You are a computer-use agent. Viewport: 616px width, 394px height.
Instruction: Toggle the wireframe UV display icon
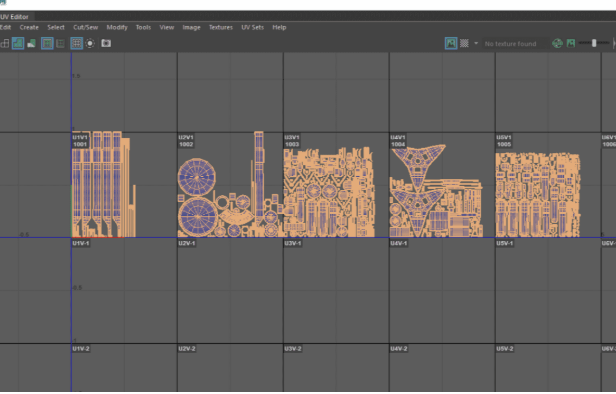pos(5,43)
